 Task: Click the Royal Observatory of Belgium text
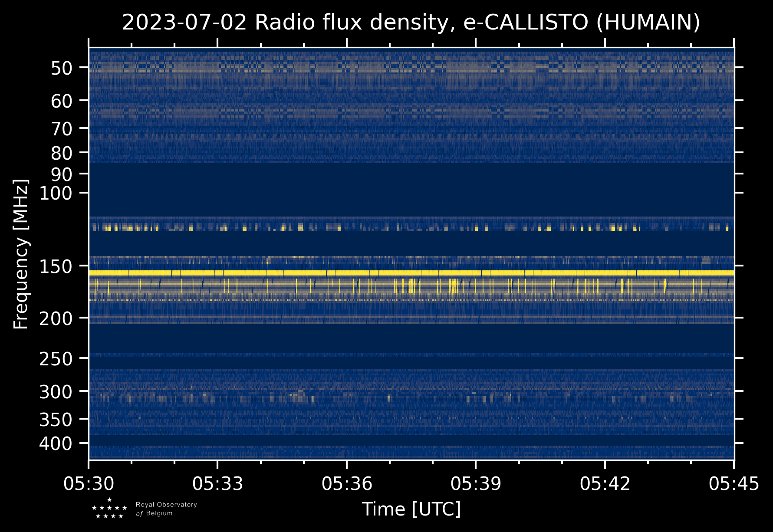(166, 509)
